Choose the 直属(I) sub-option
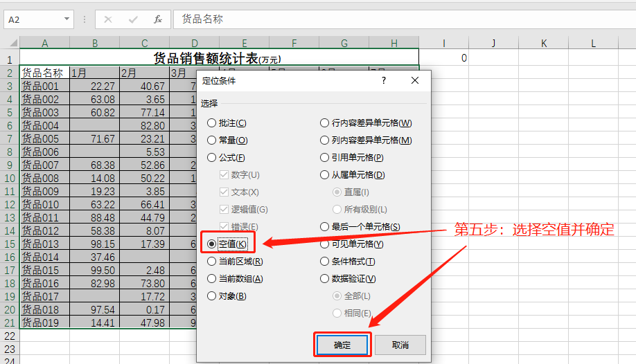The width and height of the screenshot is (636, 364). pyautogui.click(x=351, y=192)
